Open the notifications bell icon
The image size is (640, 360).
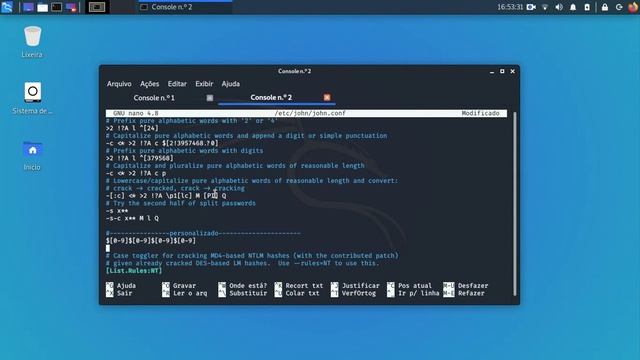(x=573, y=7)
